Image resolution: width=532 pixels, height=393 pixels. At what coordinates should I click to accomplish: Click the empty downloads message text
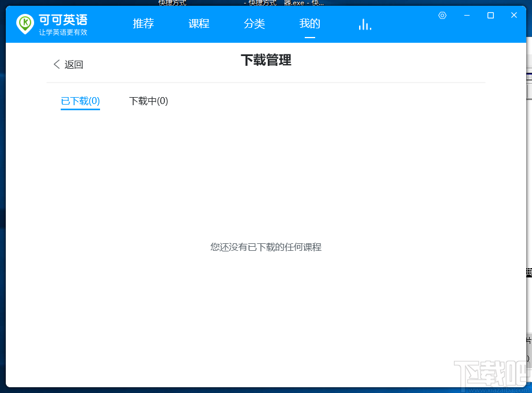coord(265,247)
